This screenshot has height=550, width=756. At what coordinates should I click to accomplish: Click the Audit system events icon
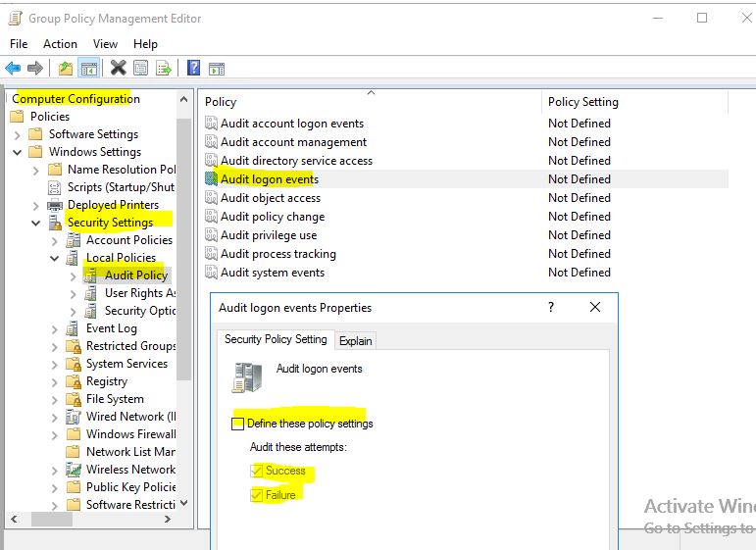point(211,273)
